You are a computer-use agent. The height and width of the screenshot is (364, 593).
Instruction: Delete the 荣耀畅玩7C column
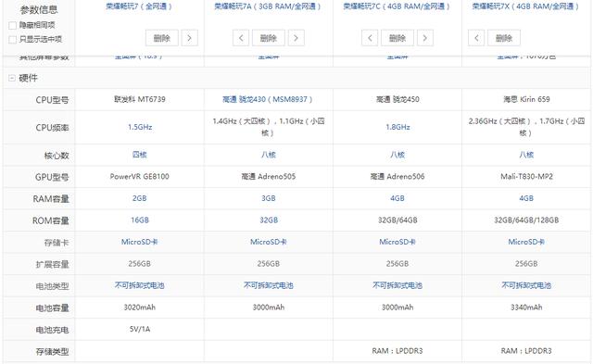pos(397,38)
